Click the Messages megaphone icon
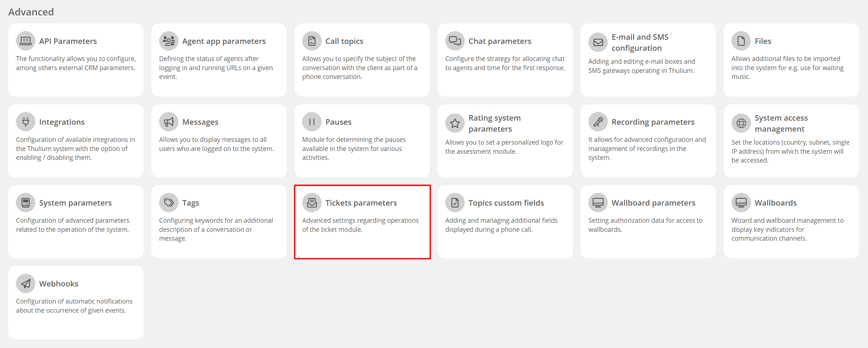 [x=169, y=122]
